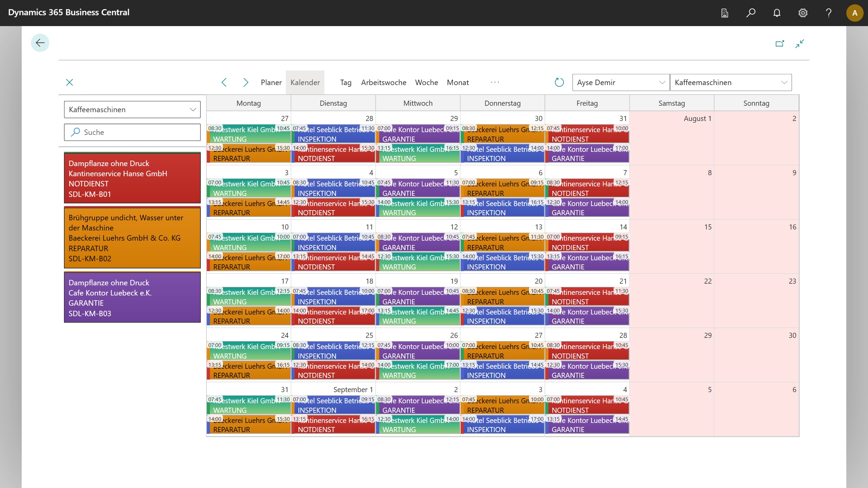Select red NOTDIENST card SDL-KM-B01
This screenshot has width=868, height=488.
[x=132, y=178]
